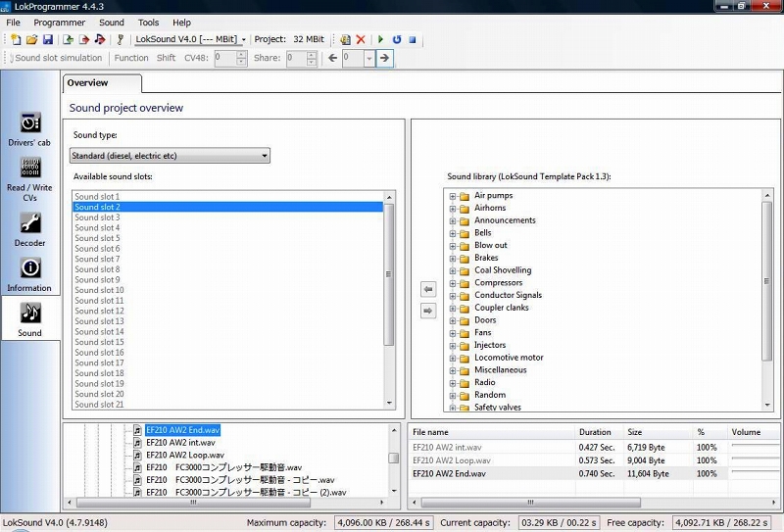Open the Doors folder in the sound library

click(485, 320)
